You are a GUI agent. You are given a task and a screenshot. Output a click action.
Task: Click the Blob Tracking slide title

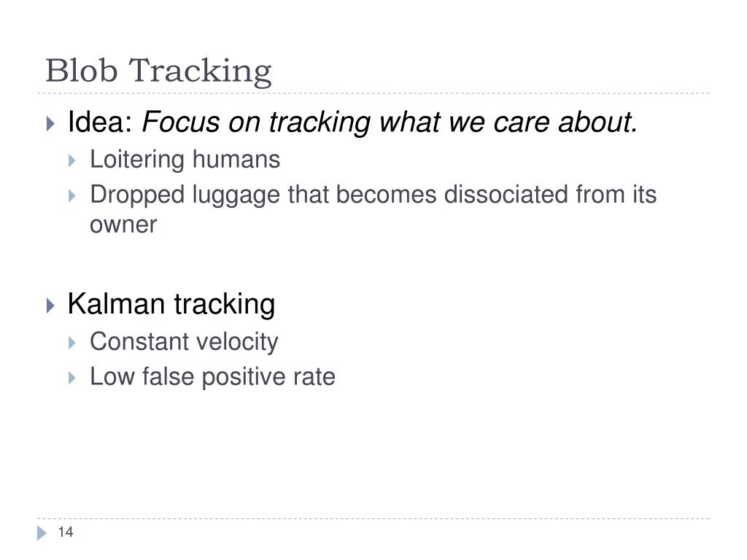158,71
